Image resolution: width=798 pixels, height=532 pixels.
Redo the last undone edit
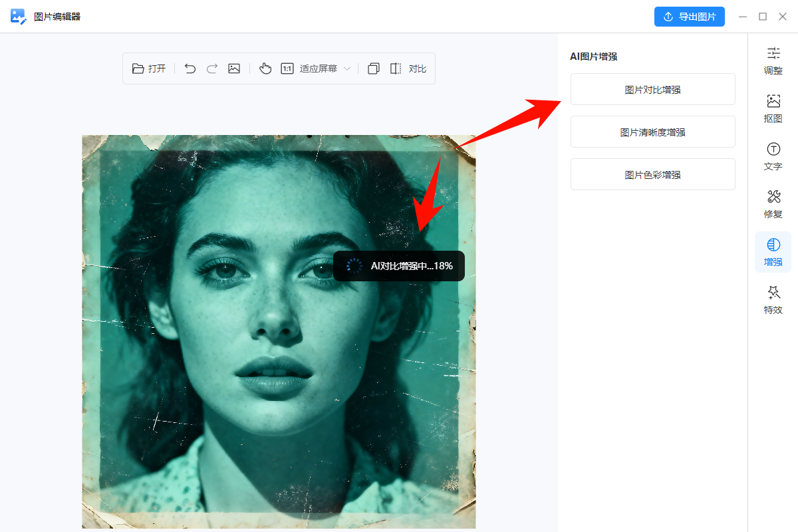point(211,68)
